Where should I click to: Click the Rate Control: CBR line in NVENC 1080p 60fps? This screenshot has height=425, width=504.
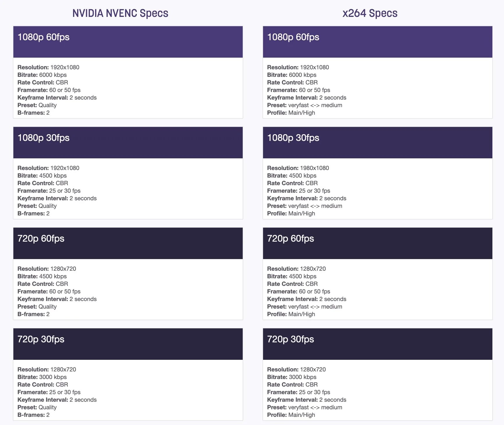(43, 82)
